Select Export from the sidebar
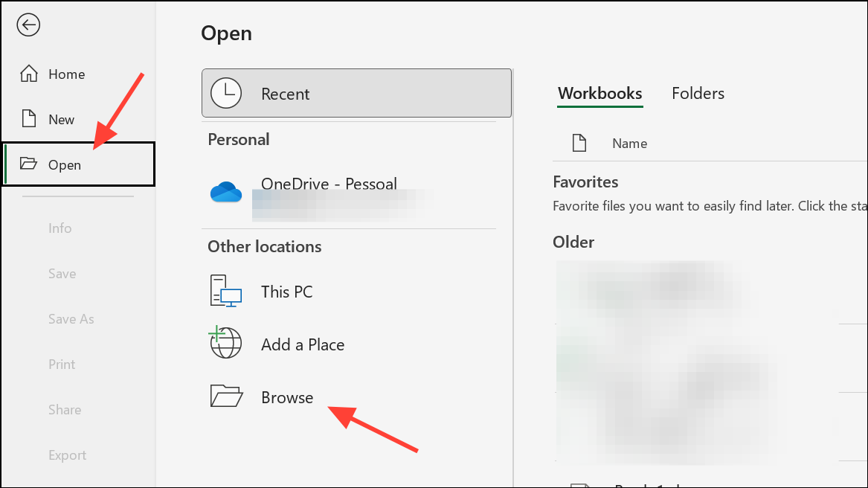Screen dimensions: 868x488 [x=67, y=455]
